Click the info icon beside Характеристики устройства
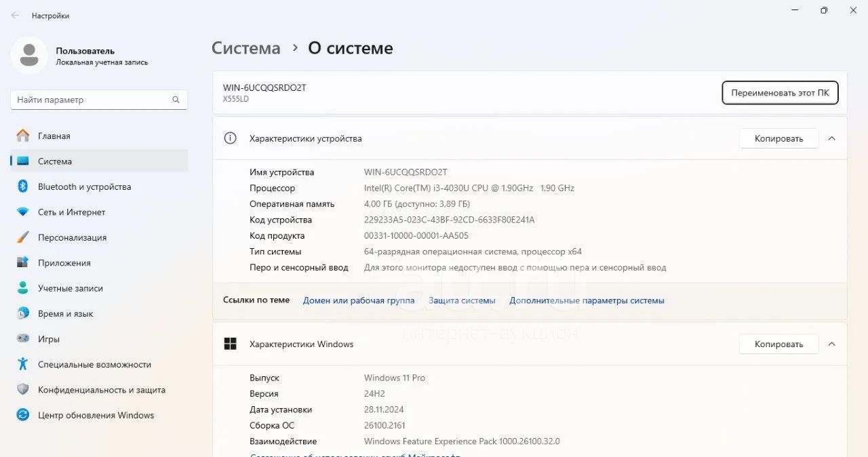 pos(231,138)
